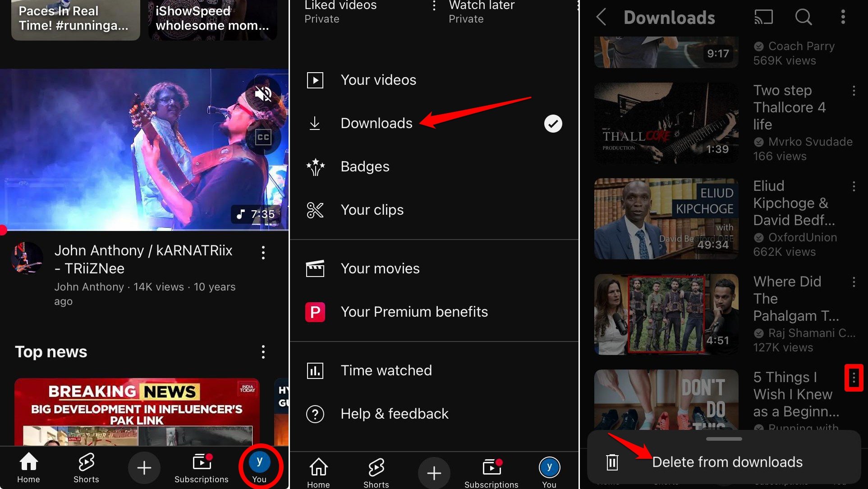The width and height of the screenshot is (868, 489).
Task: Click the Your videos play icon
Action: 315,80
